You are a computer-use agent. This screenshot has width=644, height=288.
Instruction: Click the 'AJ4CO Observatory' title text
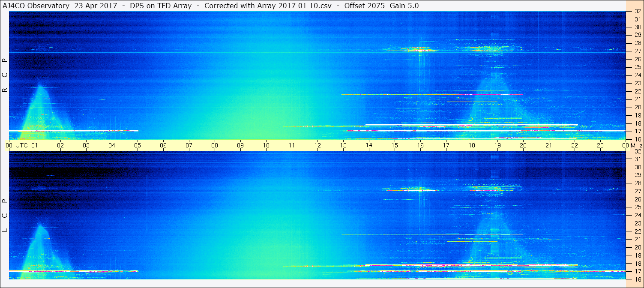35,6
